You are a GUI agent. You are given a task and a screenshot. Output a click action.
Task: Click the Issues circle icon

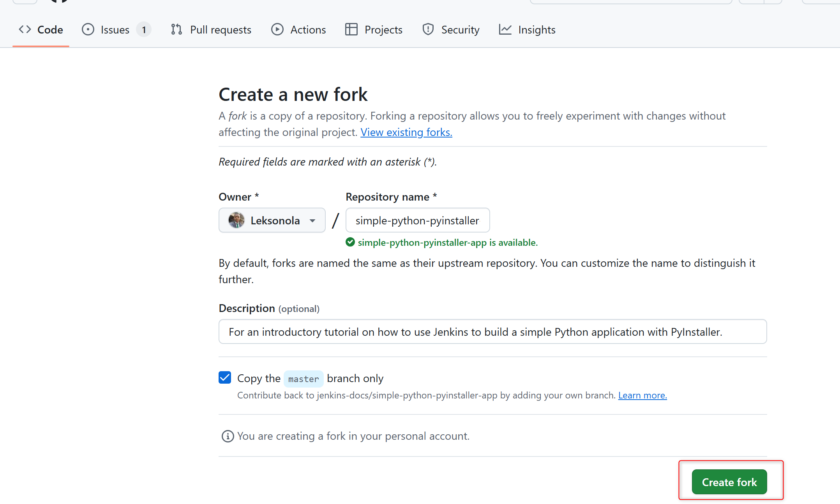click(88, 30)
